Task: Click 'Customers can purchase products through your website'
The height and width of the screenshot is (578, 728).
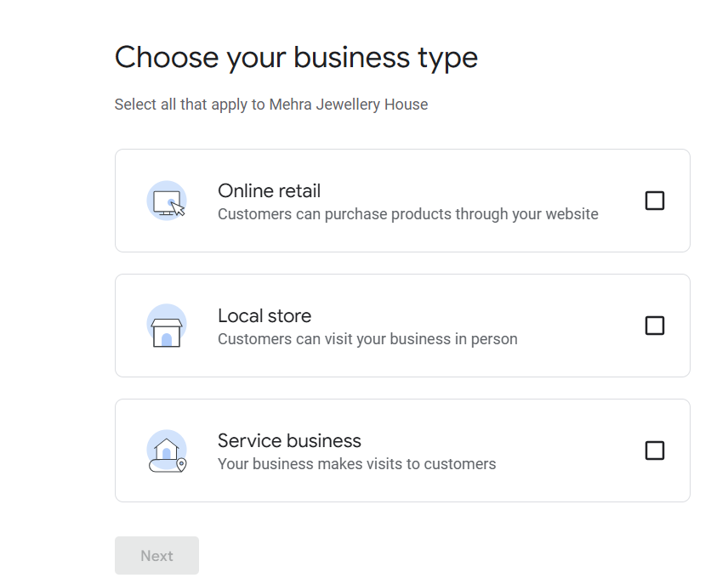Action: [408, 214]
